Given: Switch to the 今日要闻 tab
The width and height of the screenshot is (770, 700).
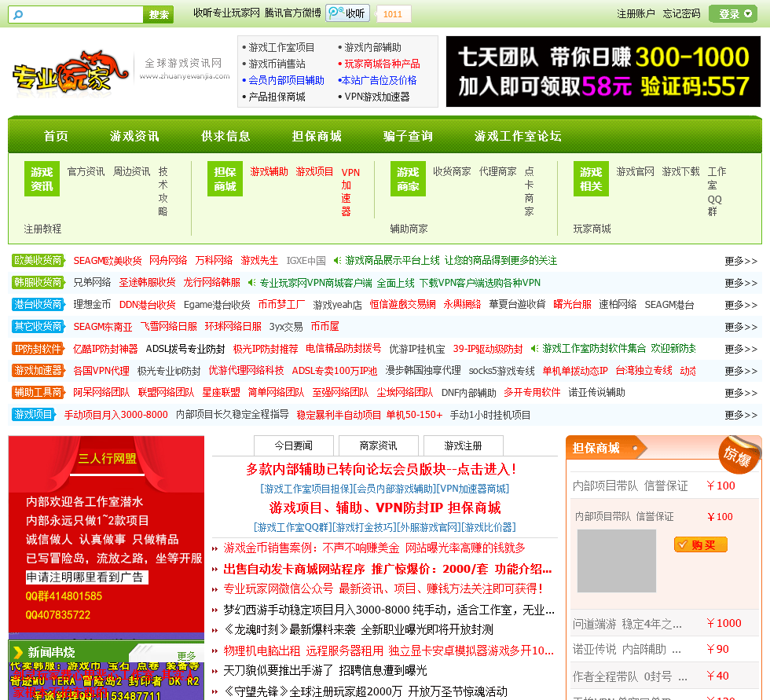Looking at the screenshot, I should point(294,445).
